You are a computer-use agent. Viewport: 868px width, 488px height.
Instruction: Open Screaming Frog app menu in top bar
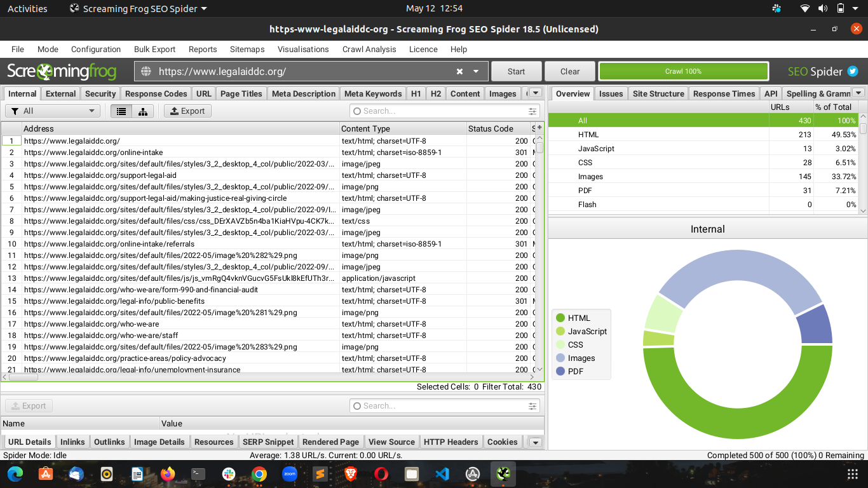point(138,9)
